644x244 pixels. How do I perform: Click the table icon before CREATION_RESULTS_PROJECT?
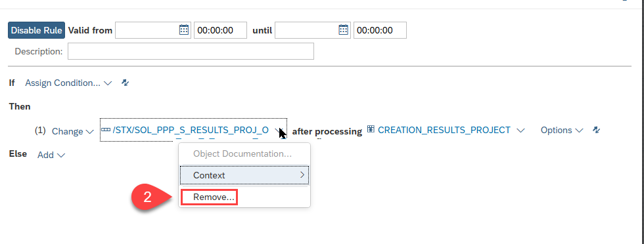click(x=371, y=130)
